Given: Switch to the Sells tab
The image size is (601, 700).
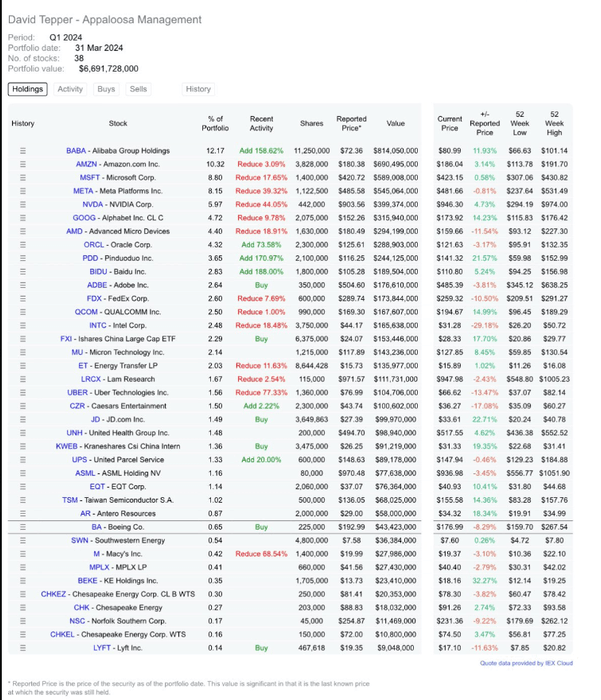Looking at the screenshot, I should [x=138, y=89].
